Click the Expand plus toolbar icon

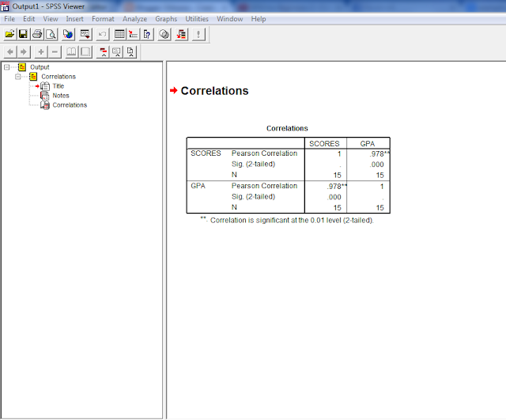coord(40,51)
